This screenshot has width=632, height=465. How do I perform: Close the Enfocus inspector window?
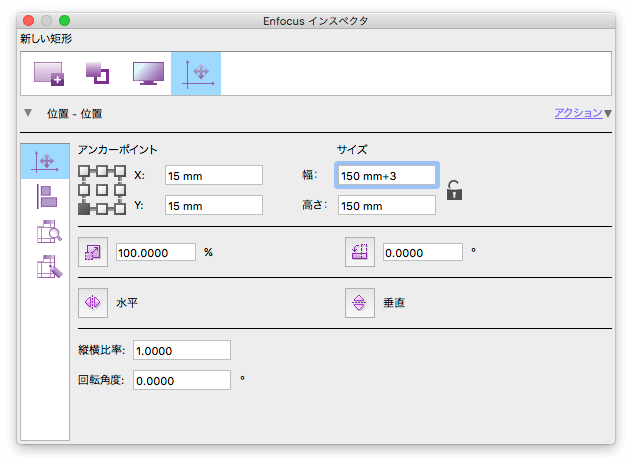(29, 20)
